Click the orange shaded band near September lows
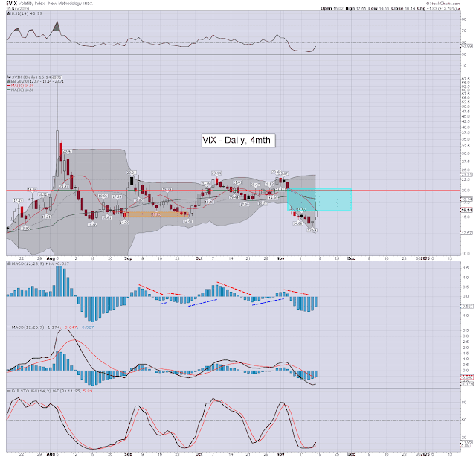This screenshot has height=457, width=476. click(x=156, y=214)
